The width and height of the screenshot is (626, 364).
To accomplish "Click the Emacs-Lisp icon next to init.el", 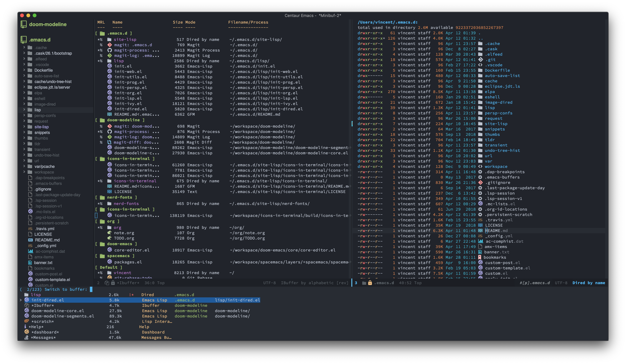I will tap(110, 66).
